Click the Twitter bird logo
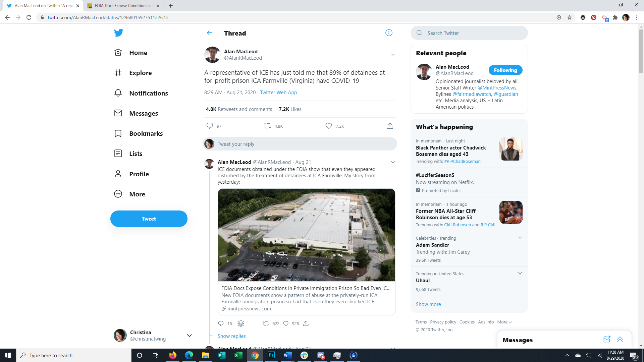This screenshot has height=362, width=644. (x=118, y=33)
